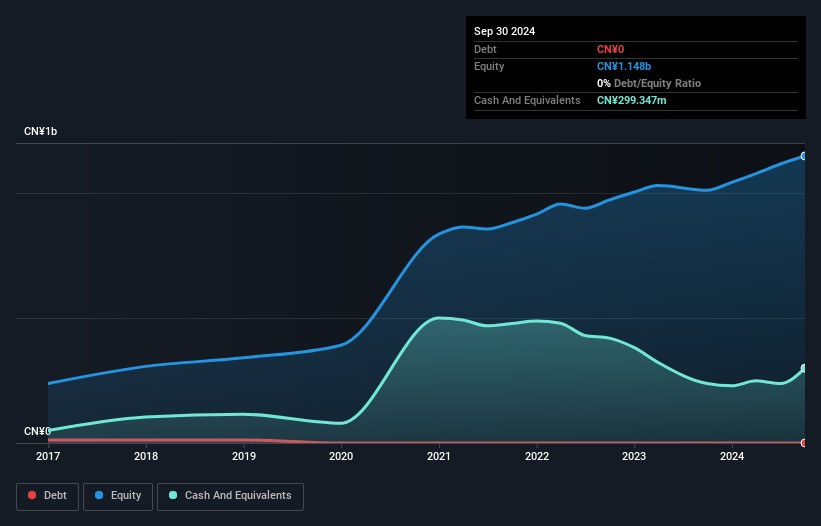Viewport: 821px width, 526px height.
Task: Toggle the Equity series in the legend
Action: click(x=119, y=495)
